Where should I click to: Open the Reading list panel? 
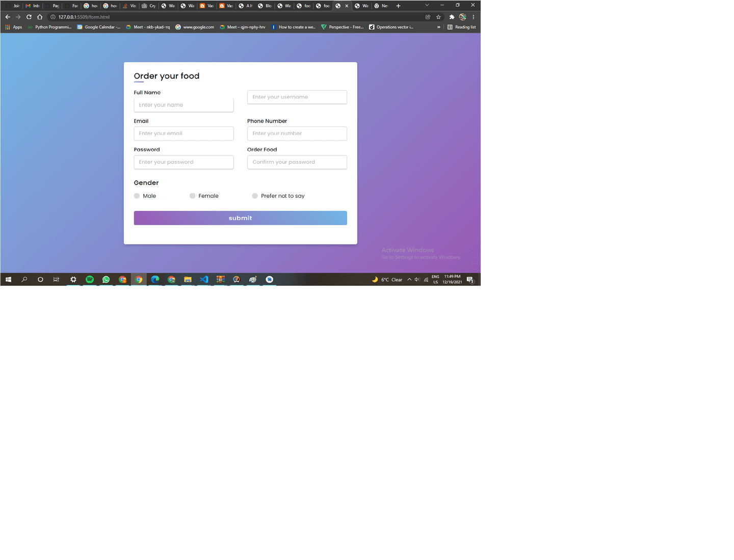click(x=462, y=27)
